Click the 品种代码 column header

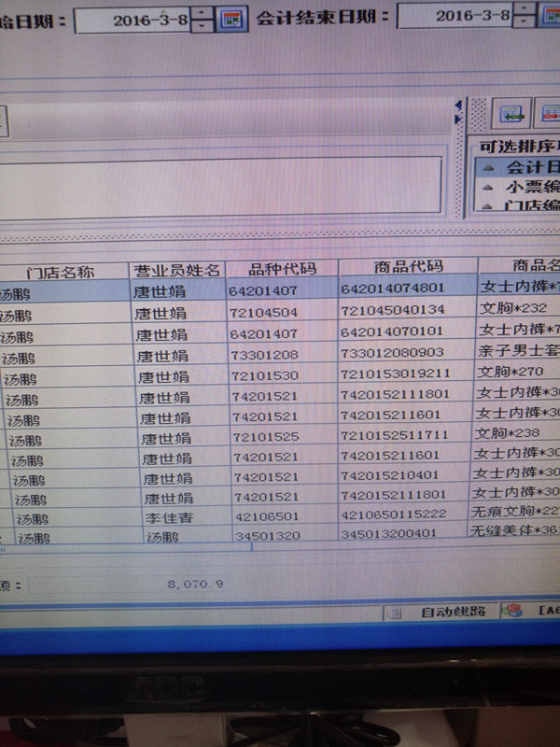(x=281, y=269)
